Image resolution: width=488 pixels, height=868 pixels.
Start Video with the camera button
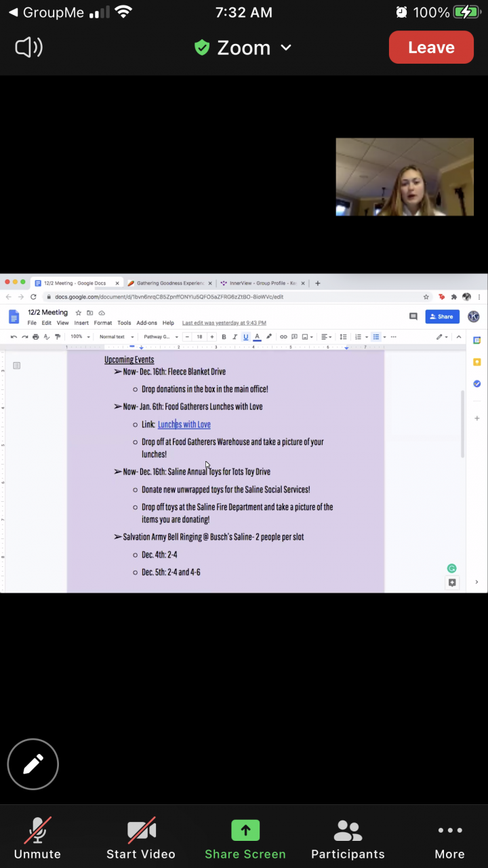click(141, 838)
